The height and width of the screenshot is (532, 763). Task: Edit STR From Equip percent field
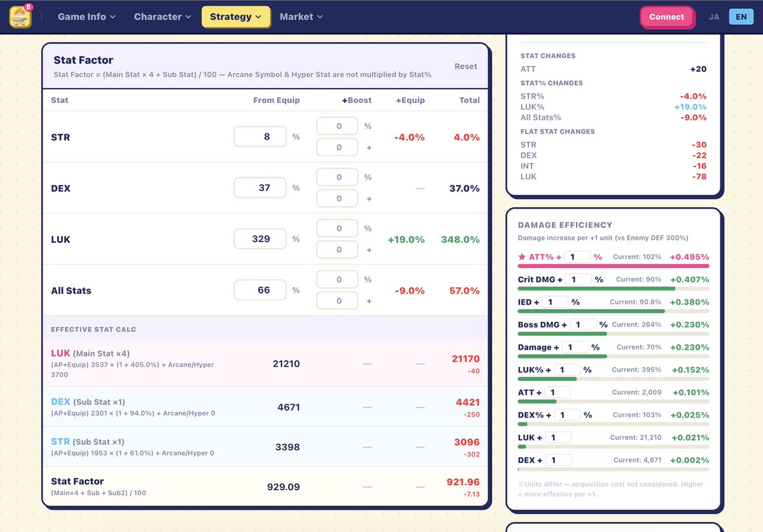pos(260,137)
